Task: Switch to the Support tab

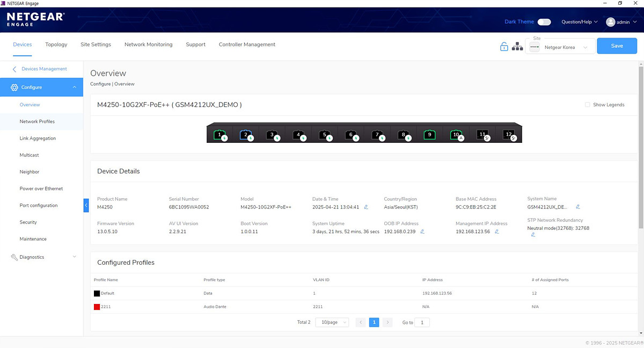Action: (196, 45)
